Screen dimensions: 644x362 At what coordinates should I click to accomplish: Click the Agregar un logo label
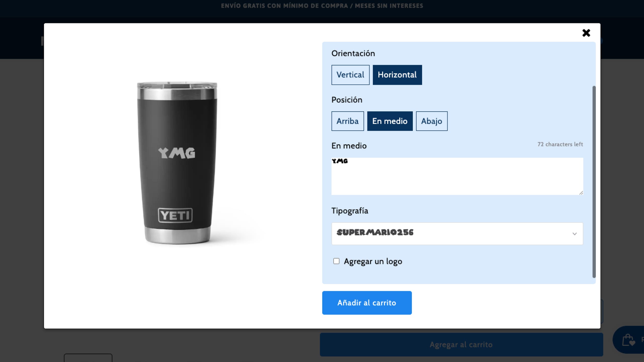[373, 261]
